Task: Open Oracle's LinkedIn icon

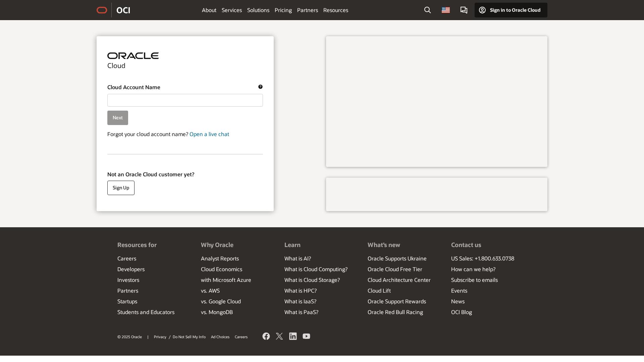Action: click(293, 336)
